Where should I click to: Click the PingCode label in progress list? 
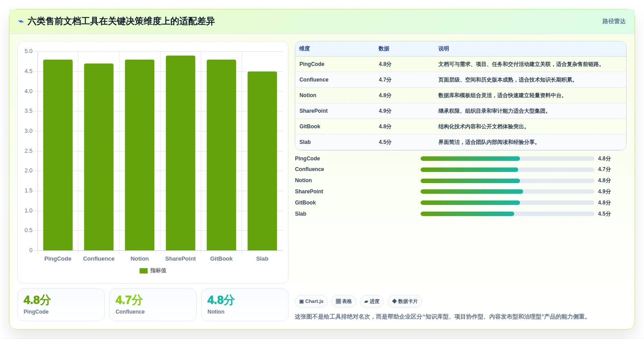[x=307, y=159]
